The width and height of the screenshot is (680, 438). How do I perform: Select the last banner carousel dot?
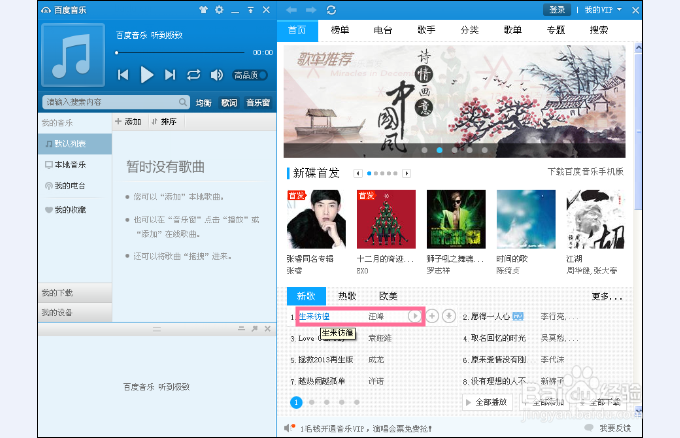[484, 150]
